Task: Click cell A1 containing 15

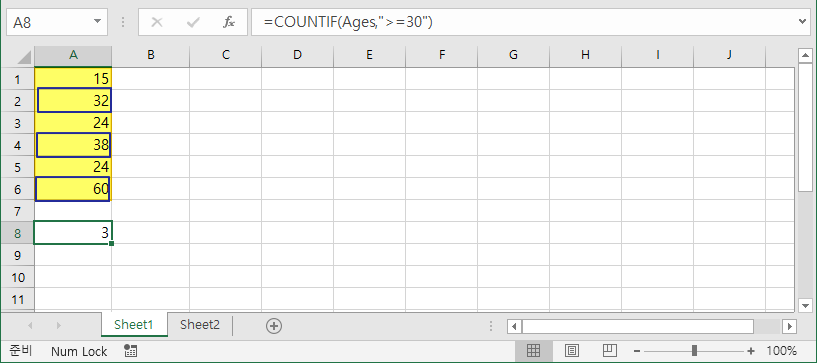Action: (73, 79)
